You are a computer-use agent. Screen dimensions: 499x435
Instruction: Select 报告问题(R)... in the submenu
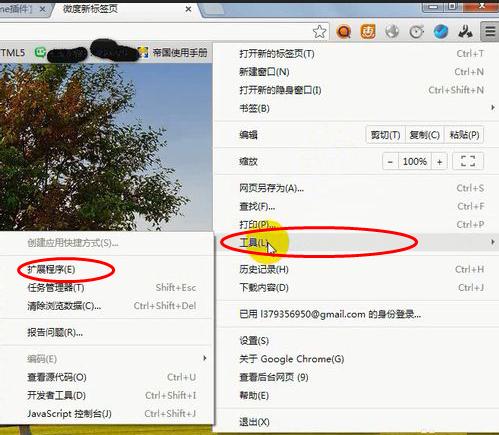click(x=106, y=332)
